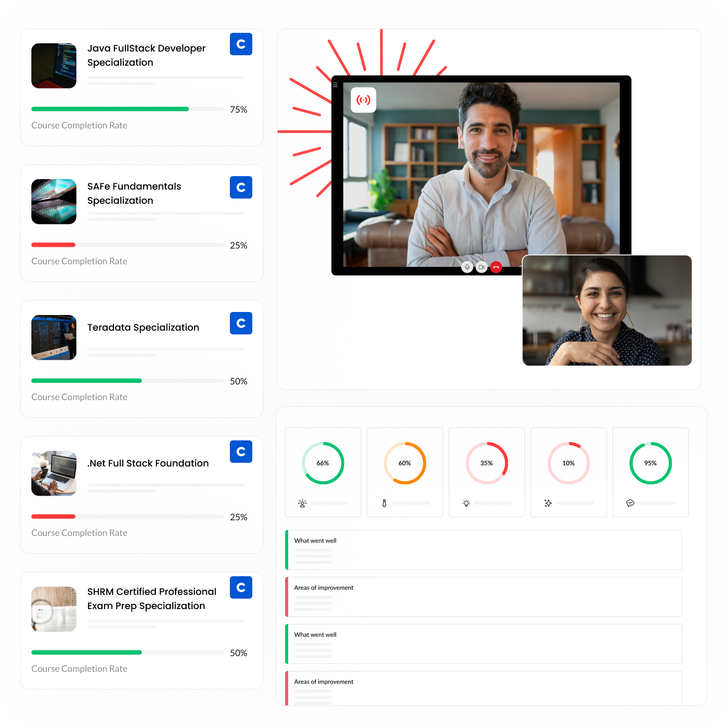Click the C badge on Java FullStack Developer card
Viewport: 728px width, 728px height.
tap(241, 44)
